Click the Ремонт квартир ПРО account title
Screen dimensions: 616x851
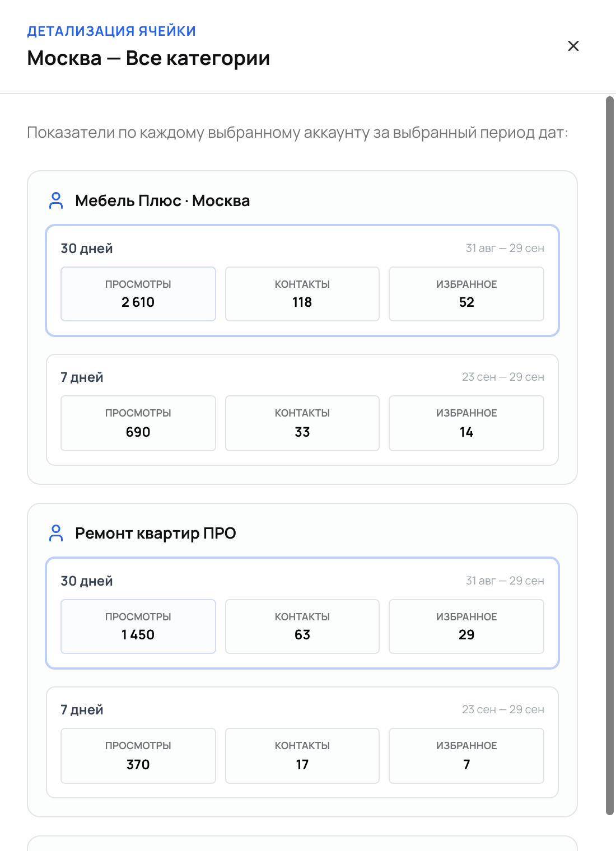(156, 533)
